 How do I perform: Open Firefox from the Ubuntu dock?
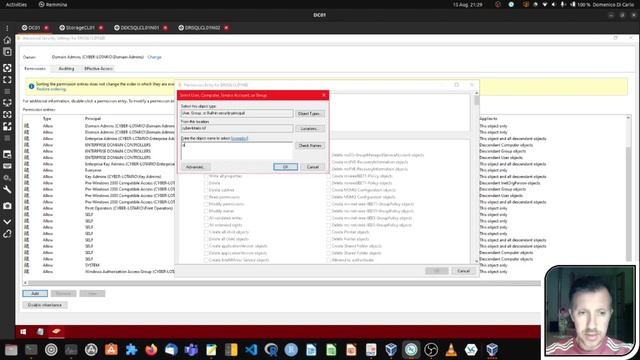(151, 350)
